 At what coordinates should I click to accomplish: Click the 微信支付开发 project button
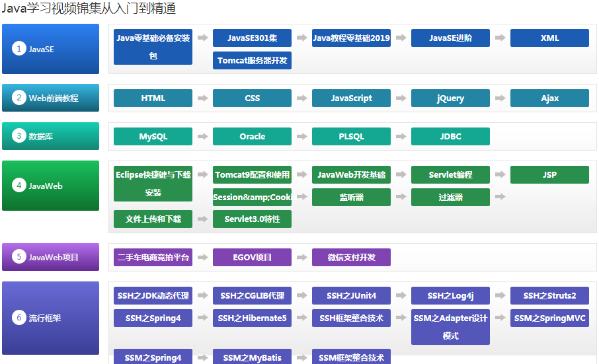click(351, 258)
